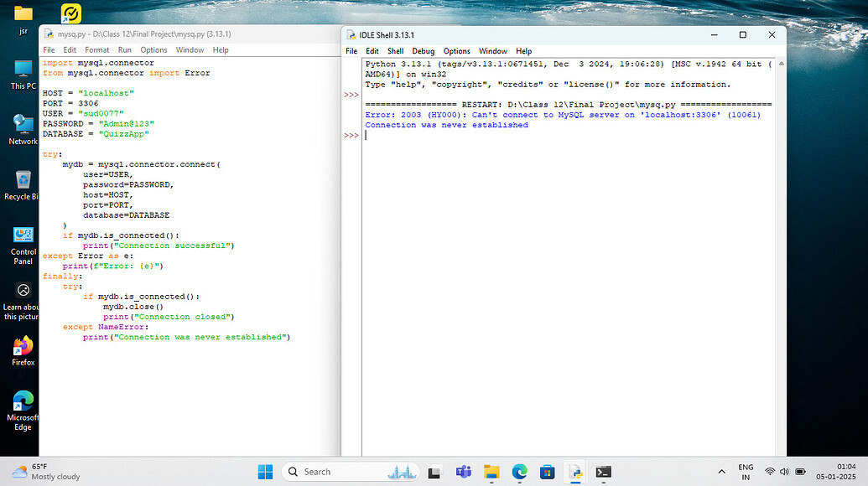Open Microsoft Teams from the taskbar

pos(464,472)
